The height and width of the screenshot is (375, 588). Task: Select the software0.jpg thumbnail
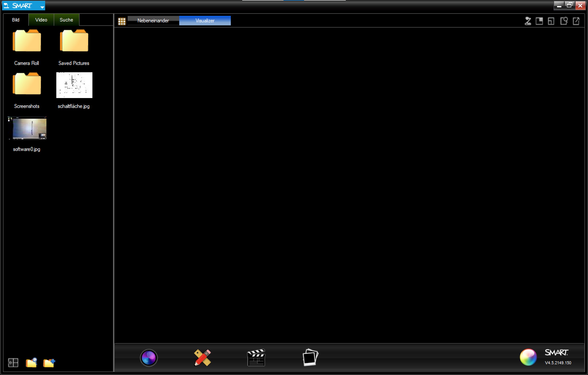click(27, 128)
